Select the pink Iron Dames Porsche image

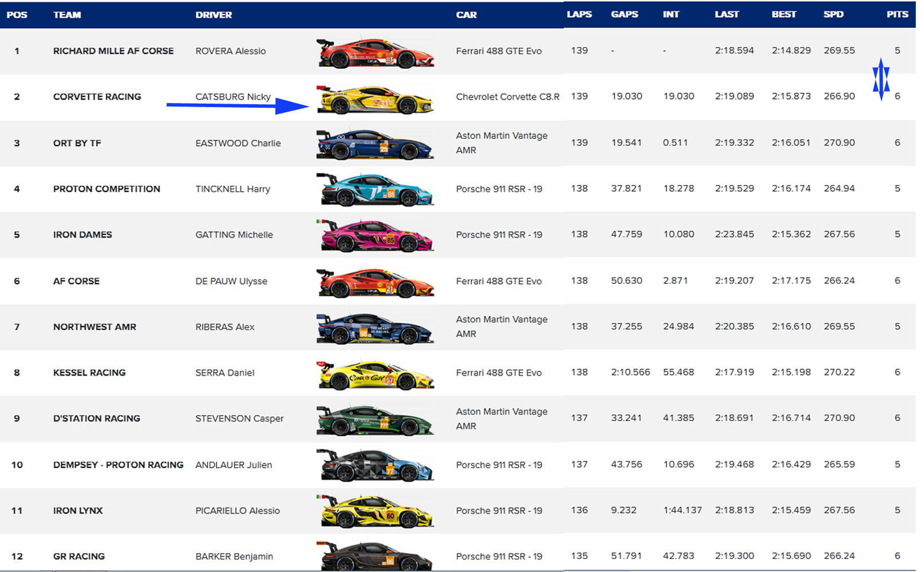[375, 236]
